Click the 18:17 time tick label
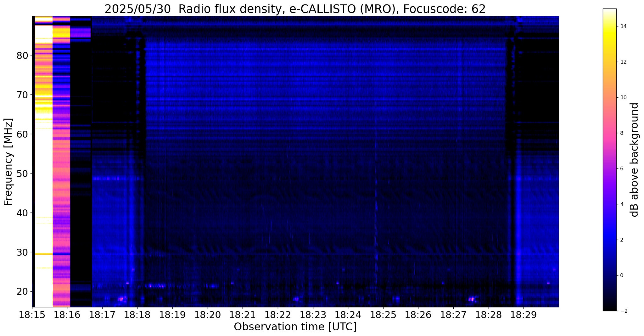644x336 pixels. pos(103,315)
